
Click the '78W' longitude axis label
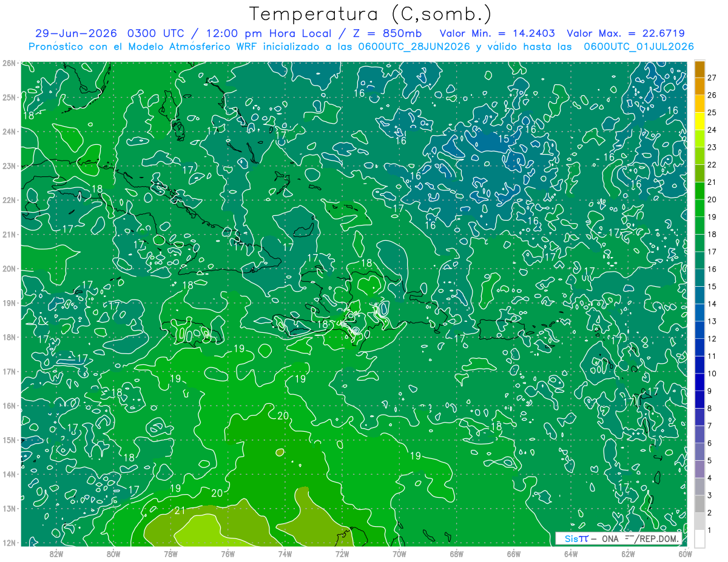coord(170,554)
